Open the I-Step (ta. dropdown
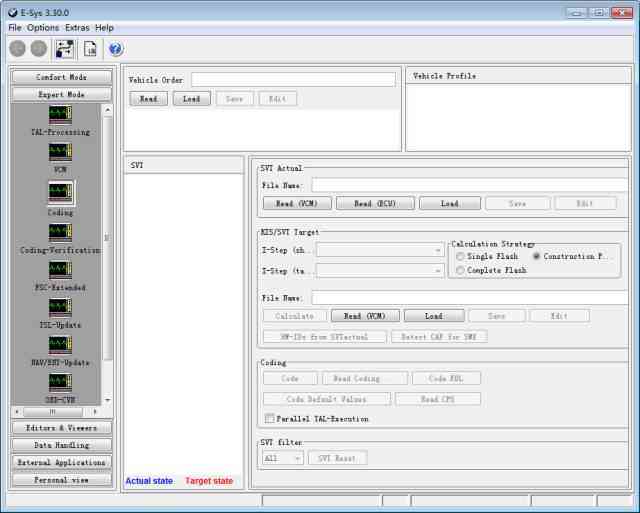This screenshot has width=640, height=513. click(380, 270)
